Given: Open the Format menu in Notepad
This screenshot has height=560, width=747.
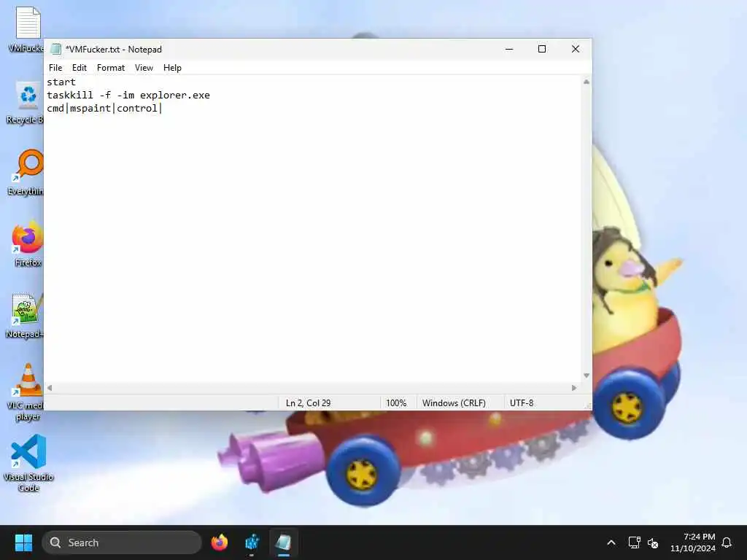Looking at the screenshot, I should point(111,68).
